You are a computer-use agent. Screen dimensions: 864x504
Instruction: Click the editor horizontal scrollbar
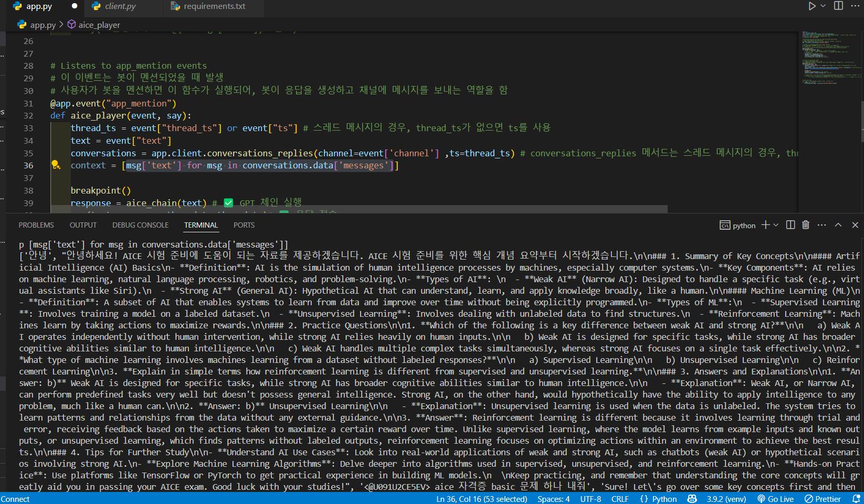359,209
